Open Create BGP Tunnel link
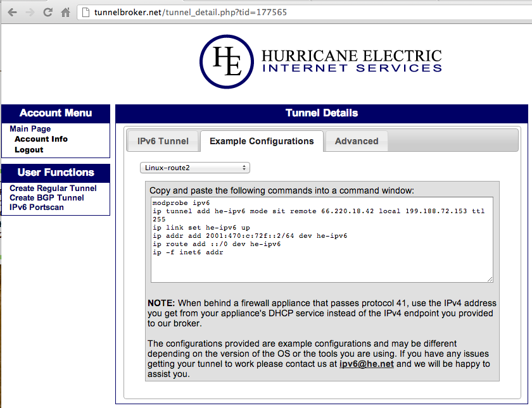This screenshot has height=408, width=532. (x=46, y=197)
